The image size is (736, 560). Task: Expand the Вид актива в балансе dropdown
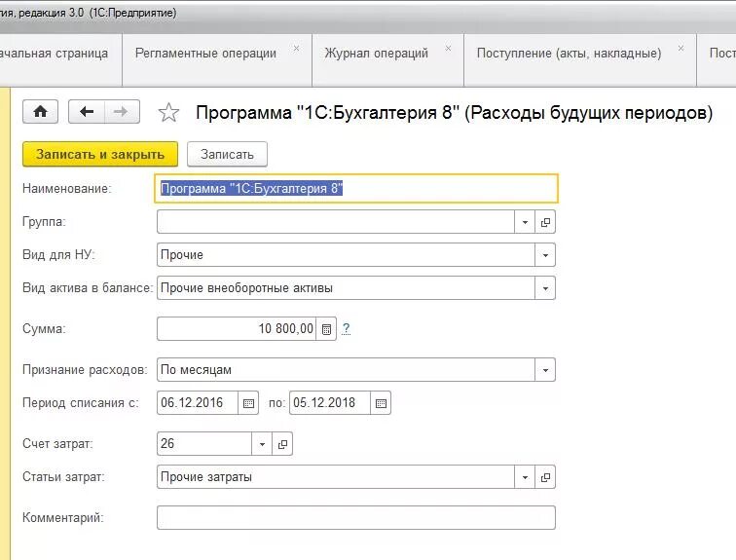545,288
